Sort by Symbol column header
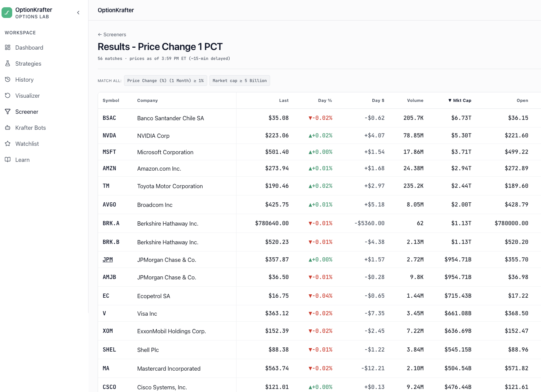Screen dimensions: 541x392 [111, 100]
